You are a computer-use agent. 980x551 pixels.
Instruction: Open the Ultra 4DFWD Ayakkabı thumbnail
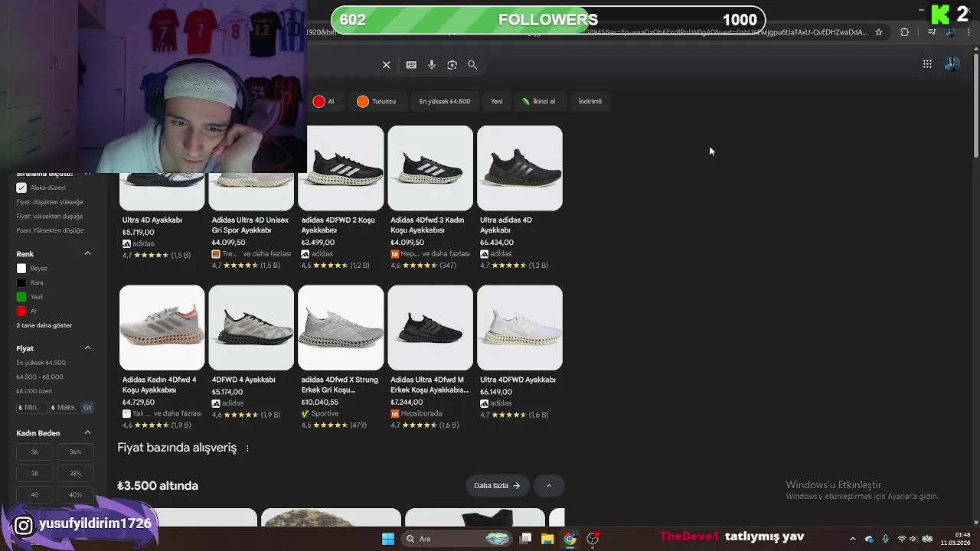[520, 328]
